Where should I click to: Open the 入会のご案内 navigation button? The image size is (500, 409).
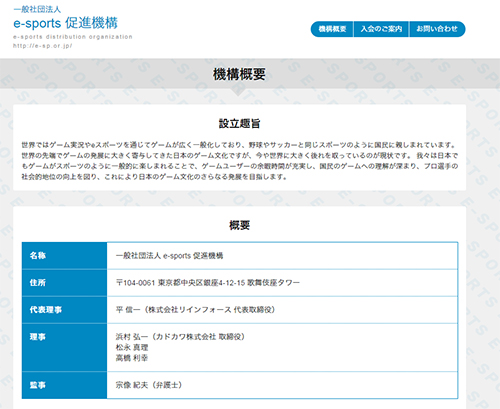(x=381, y=29)
